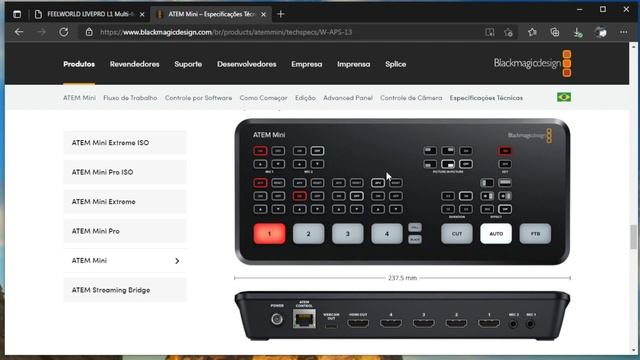The height and width of the screenshot is (360, 640).
Task: Select ATEM Mini Pro ISO model
Action: tap(124, 172)
